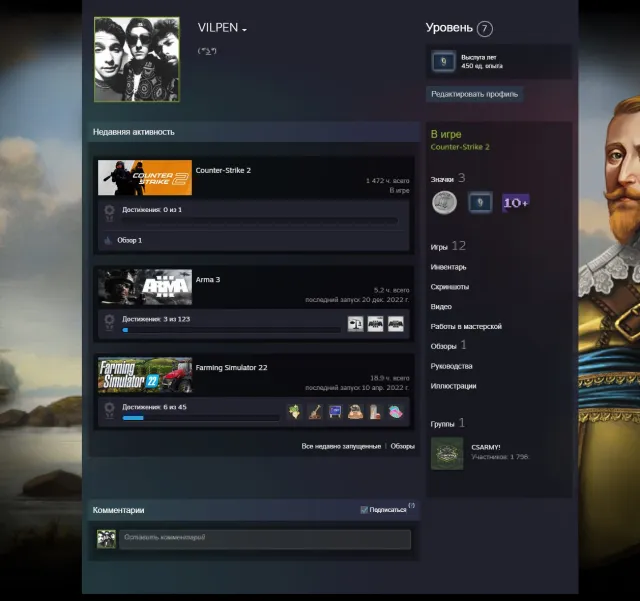Click the comment input field
Screen dimensions: 640x601
(x=265, y=539)
